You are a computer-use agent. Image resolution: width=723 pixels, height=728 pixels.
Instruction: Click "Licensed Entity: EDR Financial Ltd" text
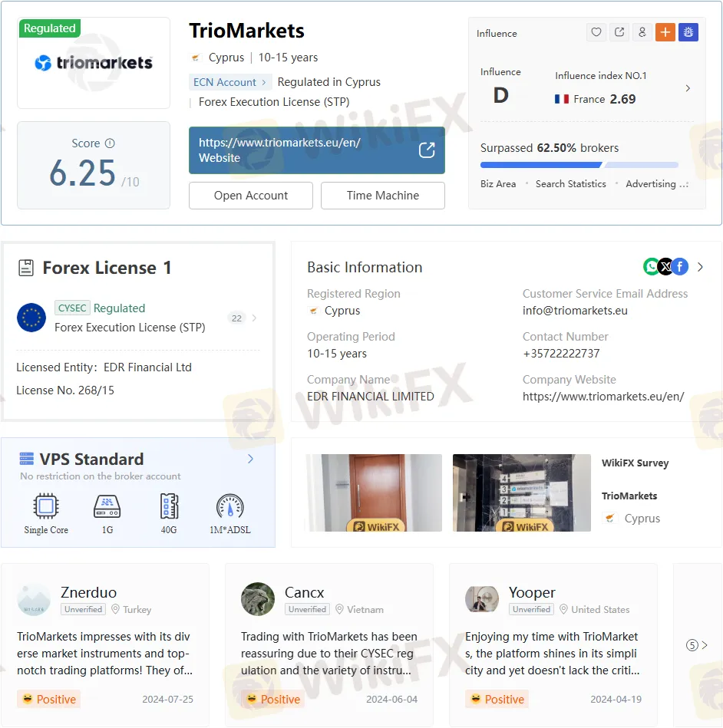click(x=104, y=367)
